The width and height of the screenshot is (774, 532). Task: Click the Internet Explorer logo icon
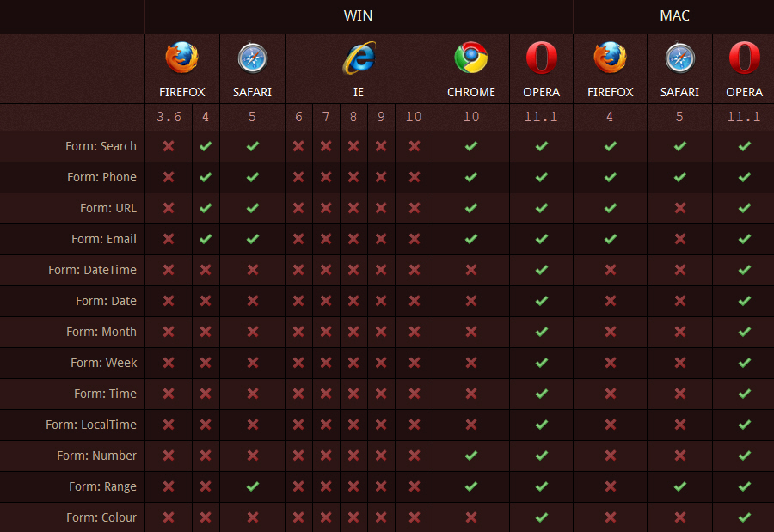(x=359, y=58)
